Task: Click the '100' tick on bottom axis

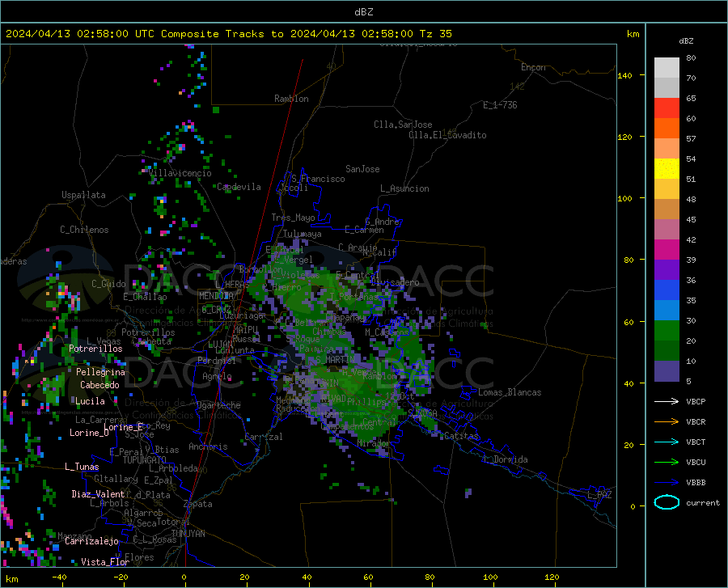Action: coord(490,577)
